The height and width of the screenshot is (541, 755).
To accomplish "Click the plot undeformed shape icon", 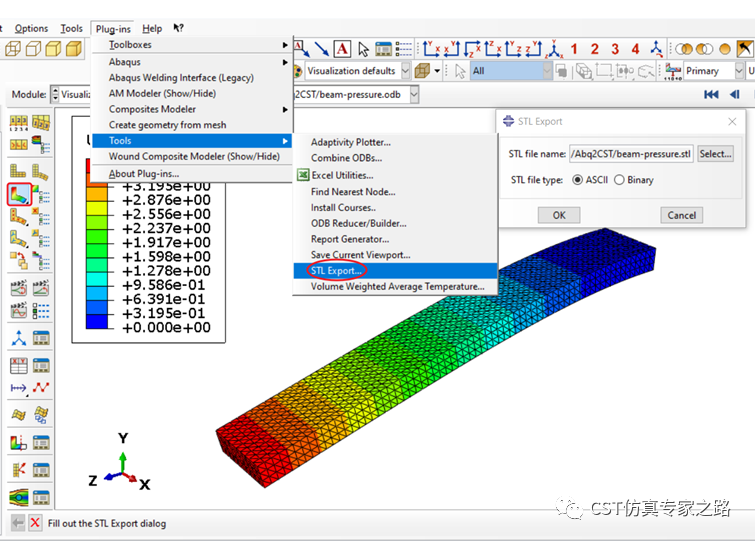I will 18,170.
